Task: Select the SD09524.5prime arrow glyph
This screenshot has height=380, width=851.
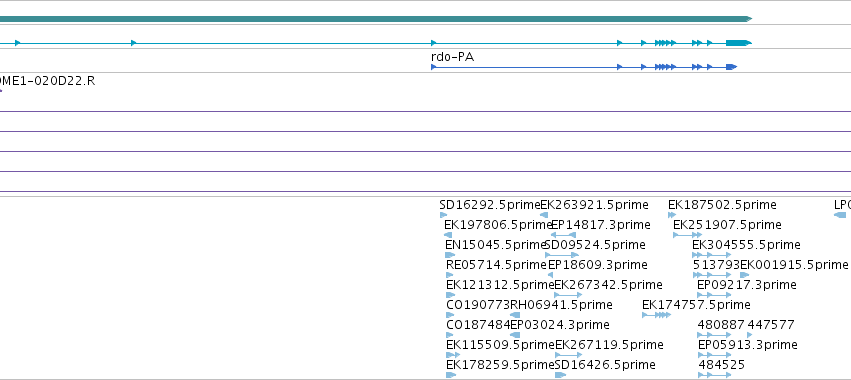Action: click(x=562, y=255)
